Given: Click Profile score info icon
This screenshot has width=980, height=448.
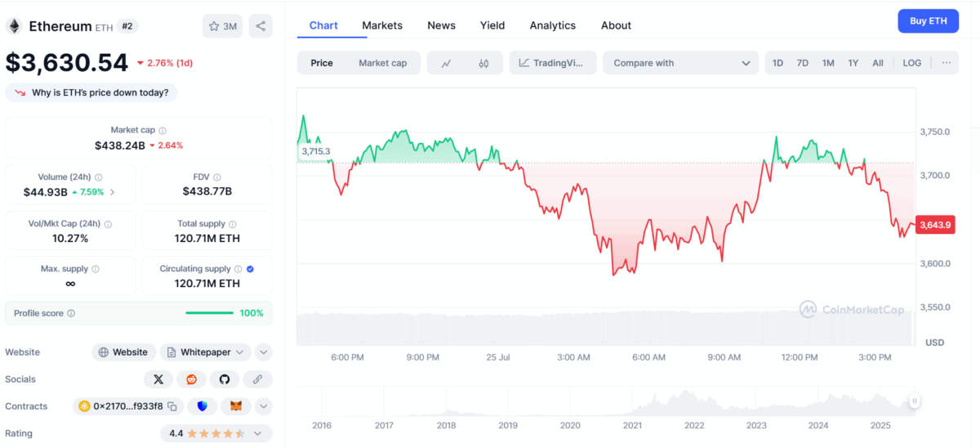Looking at the screenshot, I should point(71,313).
